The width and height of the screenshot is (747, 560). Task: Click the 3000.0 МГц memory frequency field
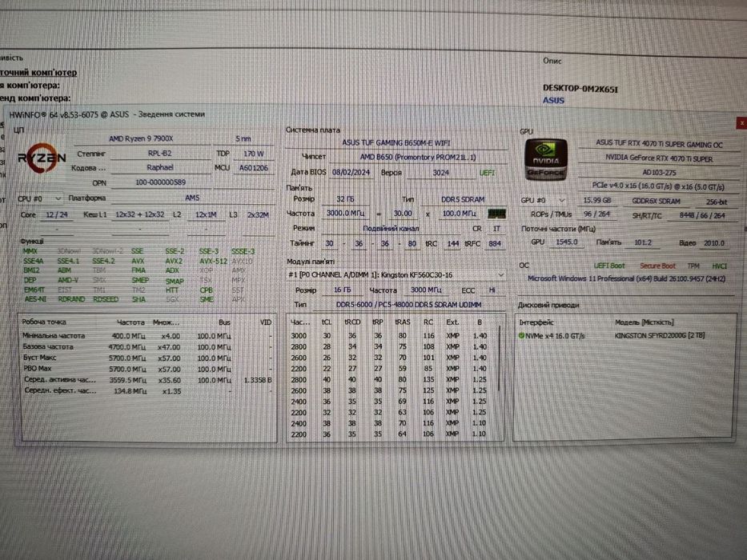pos(345,214)
